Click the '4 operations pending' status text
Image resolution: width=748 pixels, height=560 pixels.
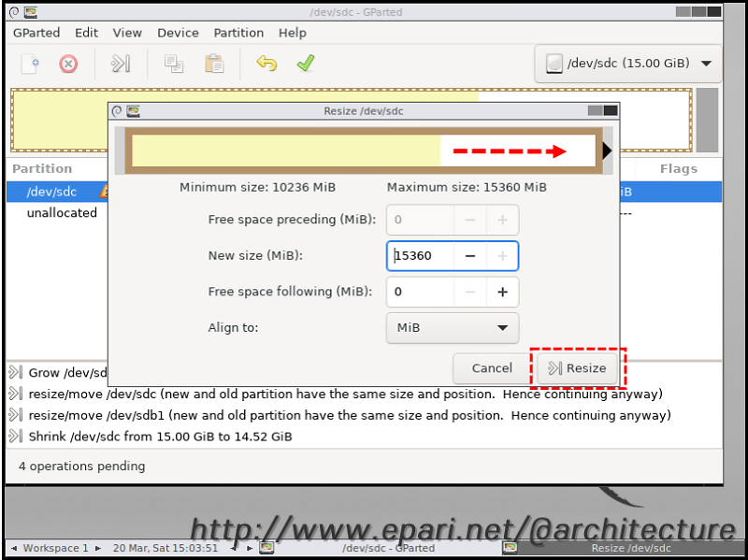[x=81, y=466]
